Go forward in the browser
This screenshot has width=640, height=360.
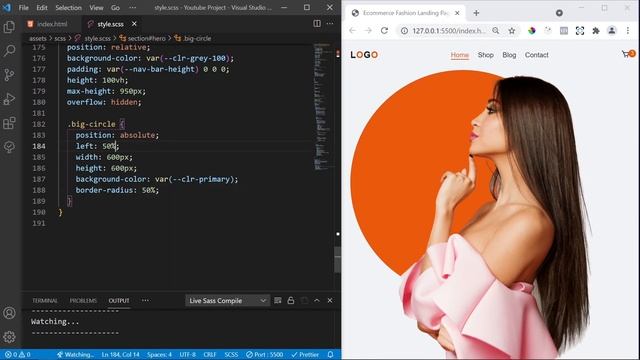[x=368, y=31]
